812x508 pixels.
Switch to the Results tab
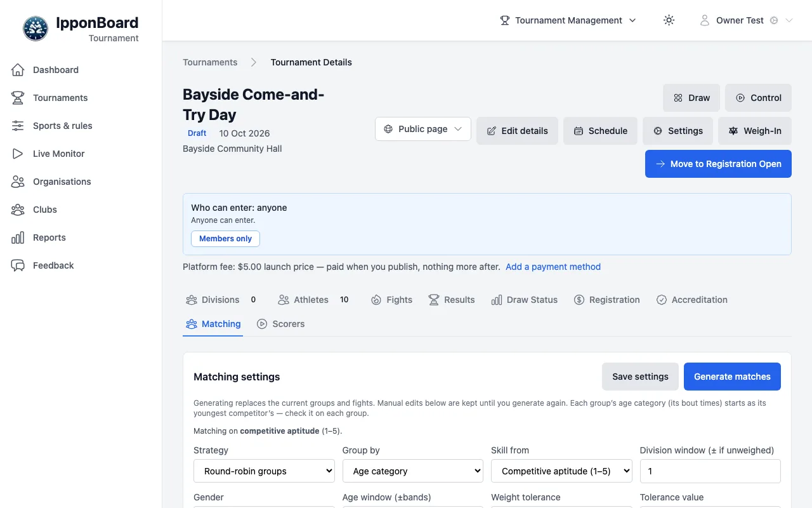click(451, 300)
